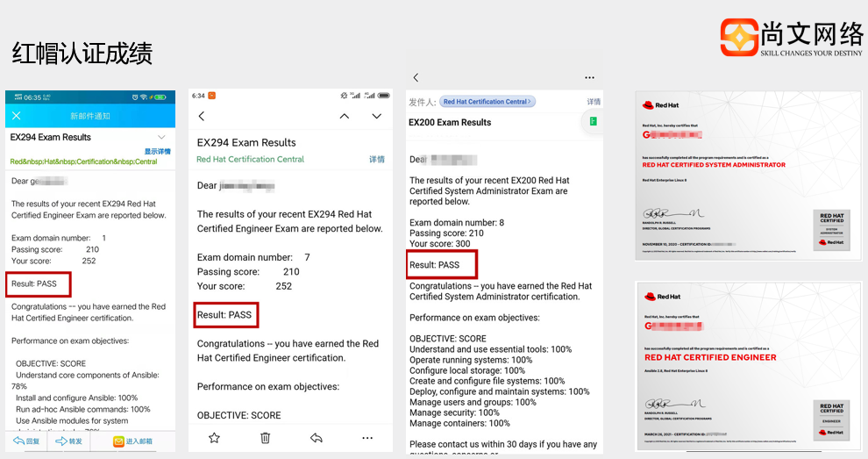
Task: Reply to second email with arrow icon
Action: [x=317, y=438]
